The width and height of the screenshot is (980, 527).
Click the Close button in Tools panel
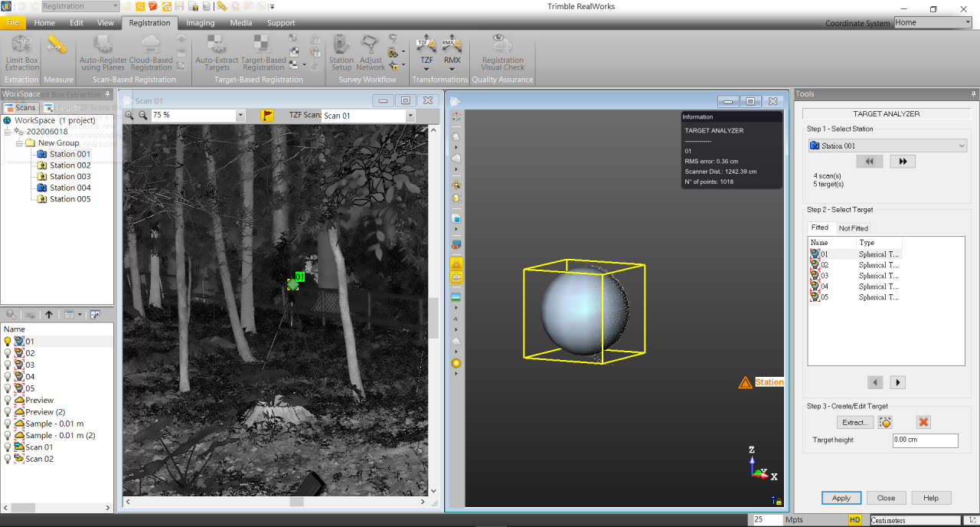[x=887, y=498]
